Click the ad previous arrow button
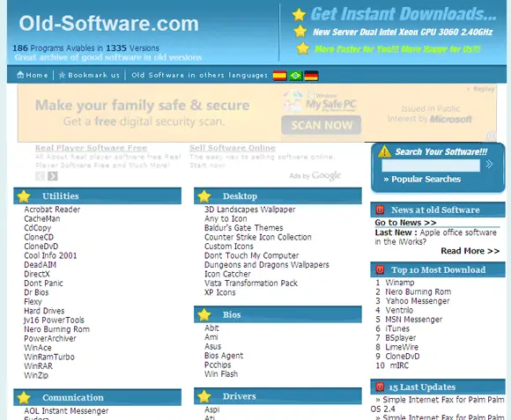 click(x=40, y=176)
